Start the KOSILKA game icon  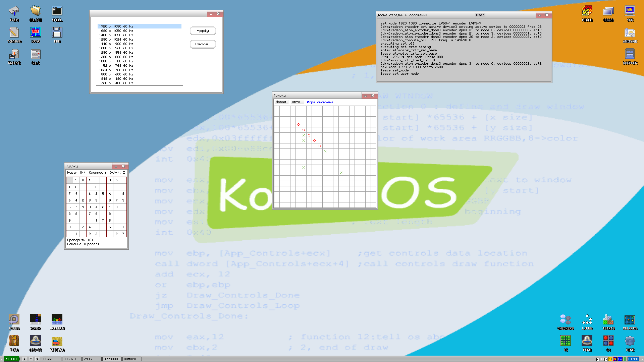[x=57, y=344]
